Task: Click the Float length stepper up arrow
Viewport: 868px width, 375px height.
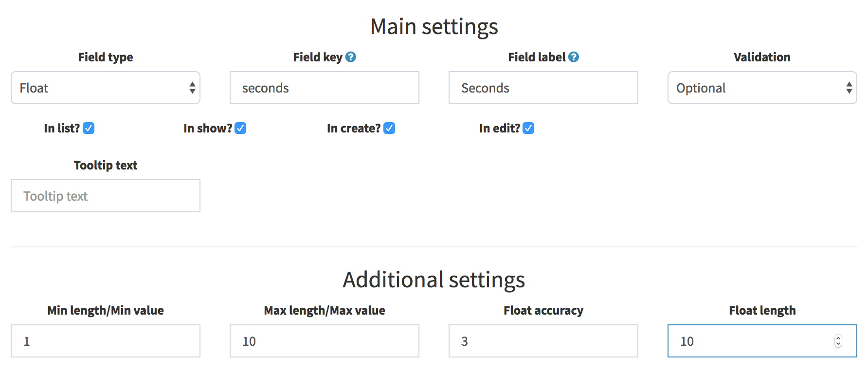Action: coord(837,338)
